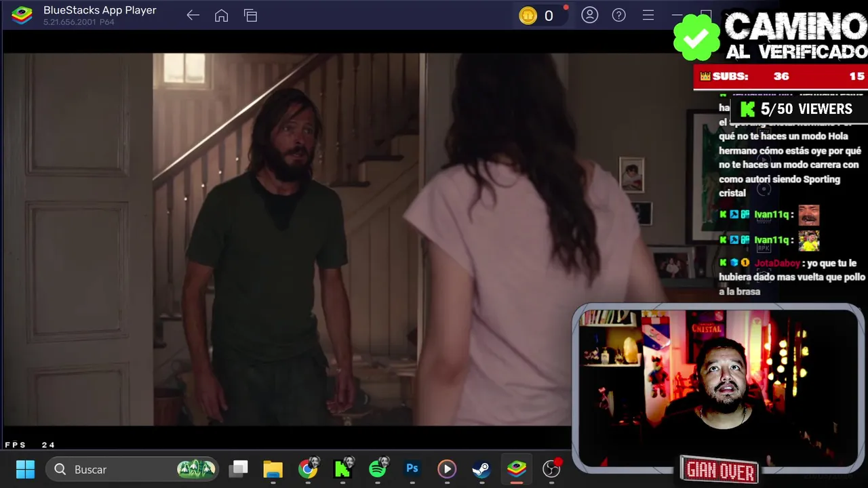This screenshot has width=868, height=488.
Task: Switch to Steam in the taskbar
Action: coord(481,469)
